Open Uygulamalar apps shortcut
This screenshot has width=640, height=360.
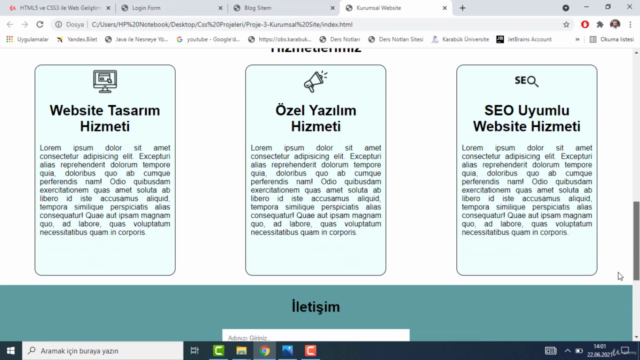(27, 39)
